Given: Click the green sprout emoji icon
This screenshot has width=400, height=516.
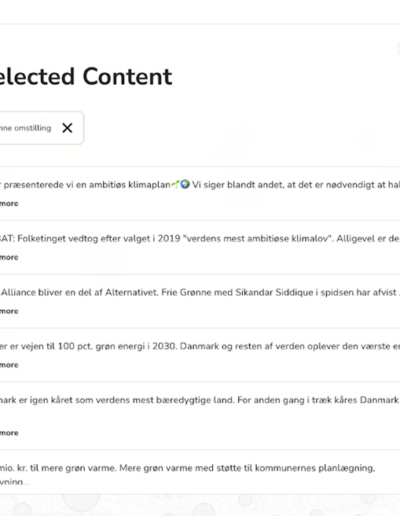Looking at the screenshot, I should (176, 184).
